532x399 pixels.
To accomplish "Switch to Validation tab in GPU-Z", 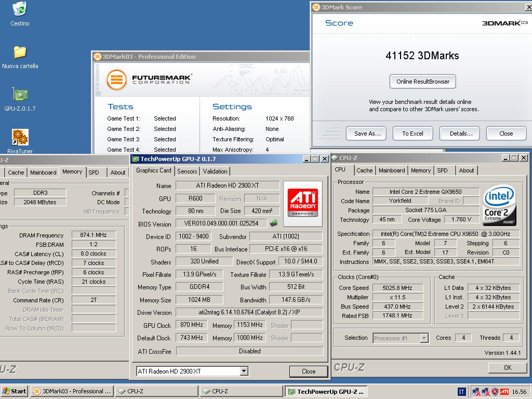I will tap(215, 171).
